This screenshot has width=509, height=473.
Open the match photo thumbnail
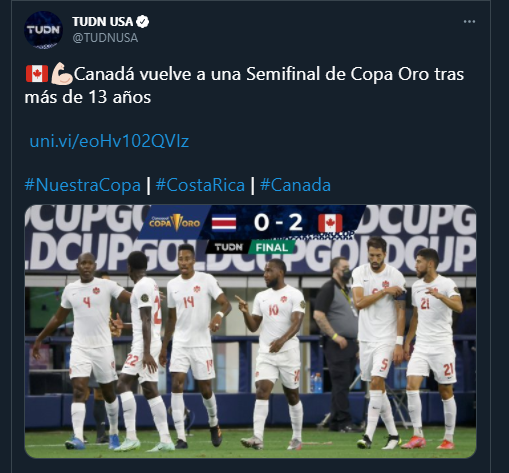(250, 331)
